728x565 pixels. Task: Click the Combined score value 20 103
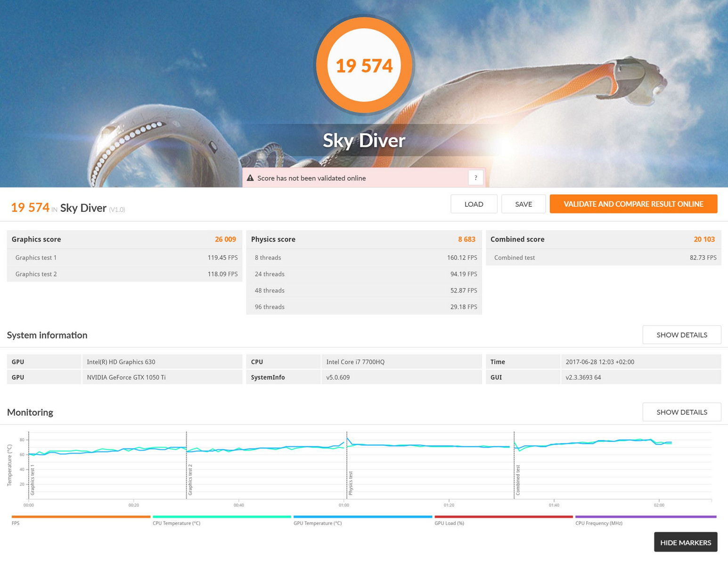(704, 239)
